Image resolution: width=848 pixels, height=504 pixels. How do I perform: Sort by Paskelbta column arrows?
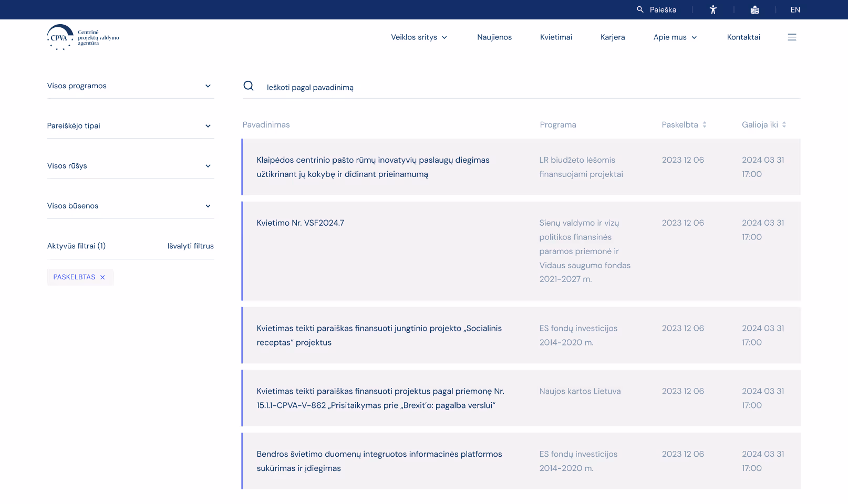click(705, 125)
